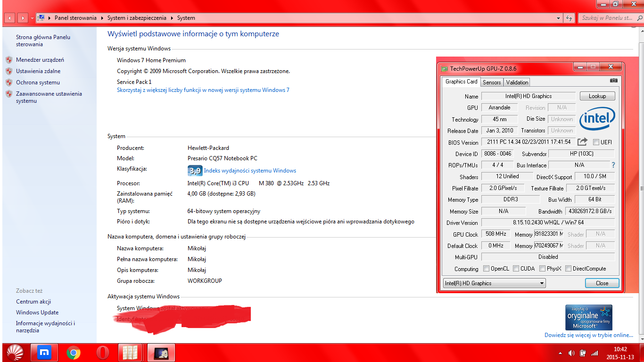
Task: Open Opera browser from the taskbar
Action: [x=102, y=352]
